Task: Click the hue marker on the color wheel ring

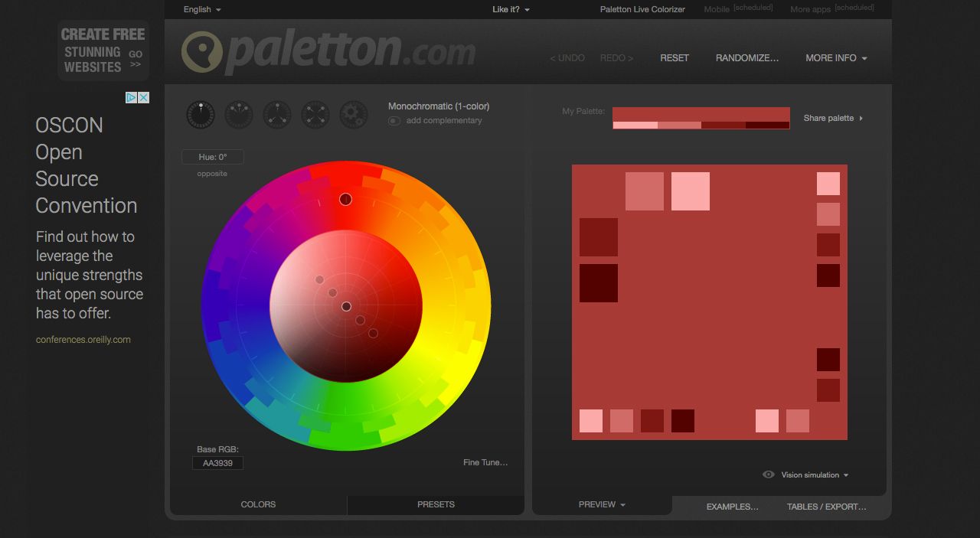Action: 346,199
